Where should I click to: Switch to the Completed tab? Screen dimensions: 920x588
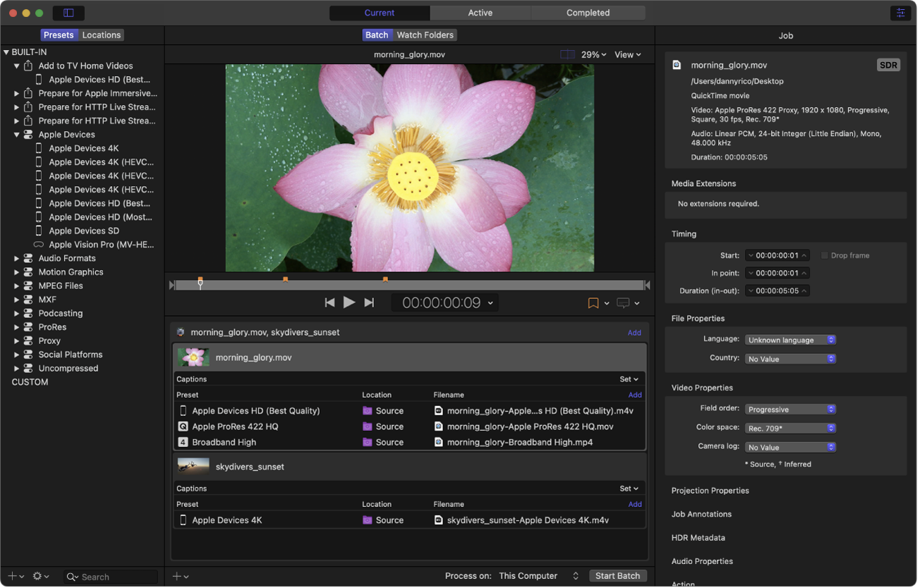click(588, 13)
